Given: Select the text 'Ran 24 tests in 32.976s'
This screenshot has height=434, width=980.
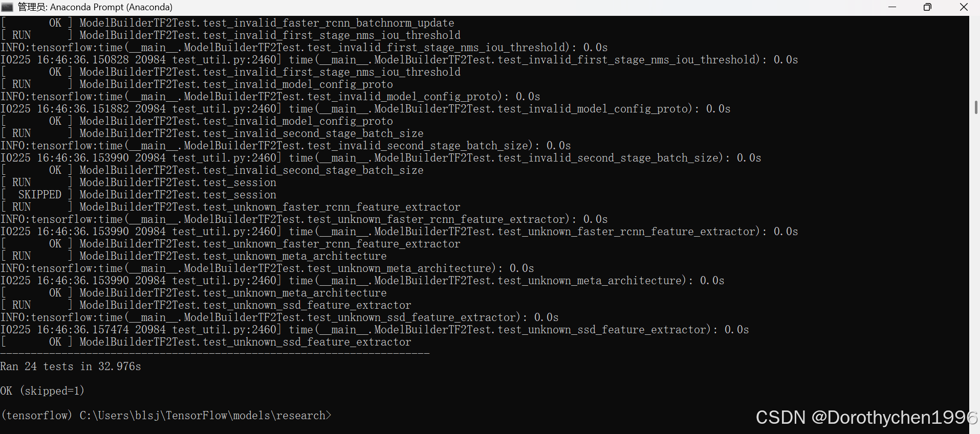Looking at the screenshot, I should coord(71,366).
